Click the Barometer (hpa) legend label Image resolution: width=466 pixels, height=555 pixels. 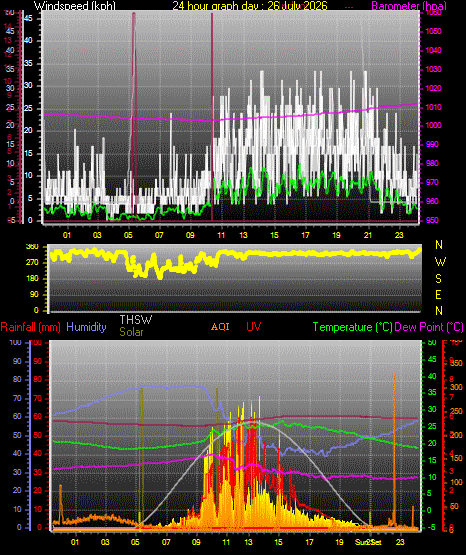coord(409,5)
